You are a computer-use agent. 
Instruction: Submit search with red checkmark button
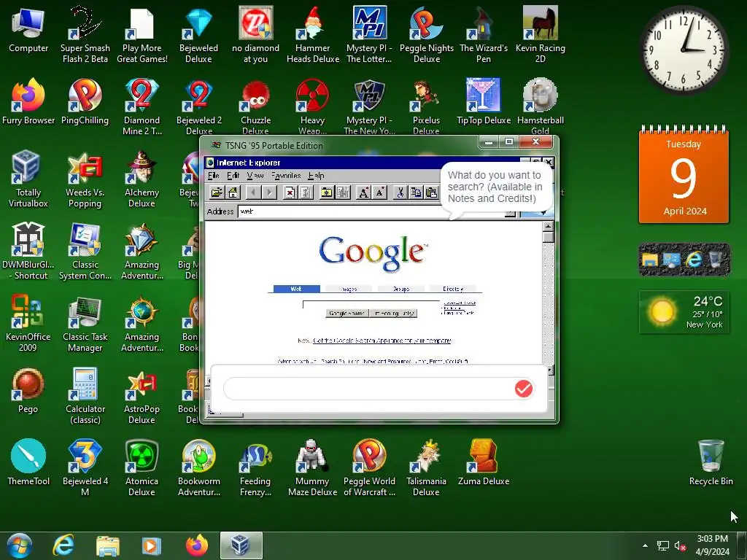coord(524,389)
